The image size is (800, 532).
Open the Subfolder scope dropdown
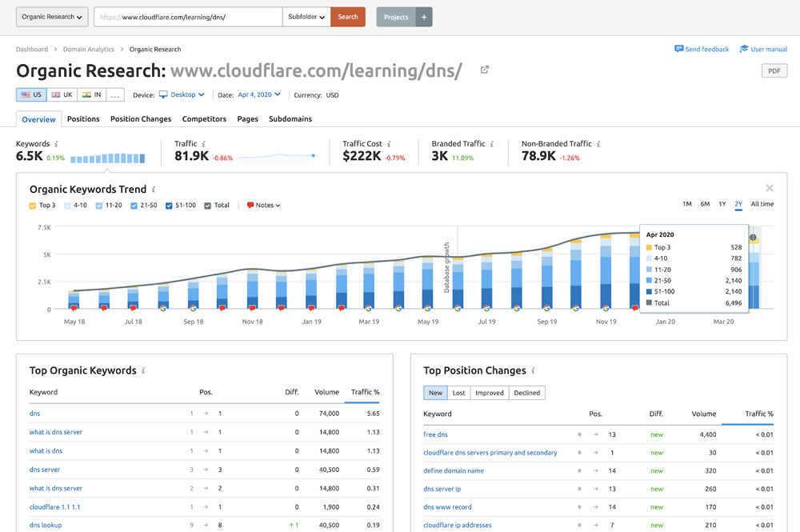pyautogui.click(x=306, y=17)
